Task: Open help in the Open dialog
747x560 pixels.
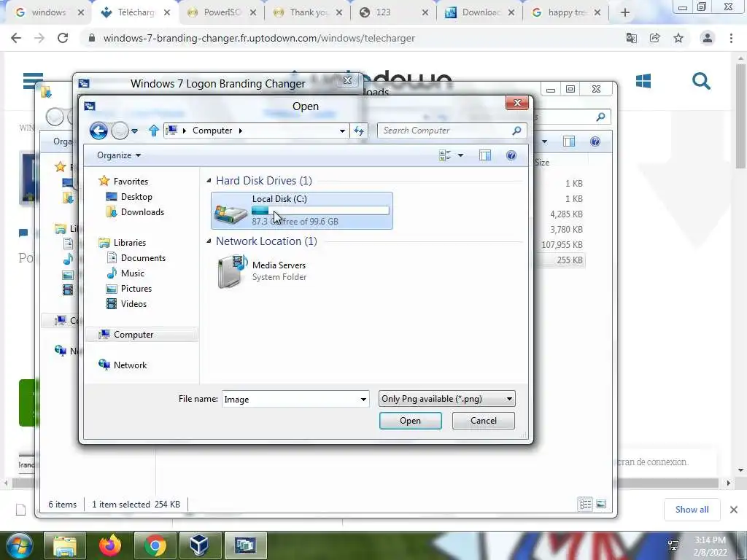Action: pyautogui.click(x=511, y=155)
